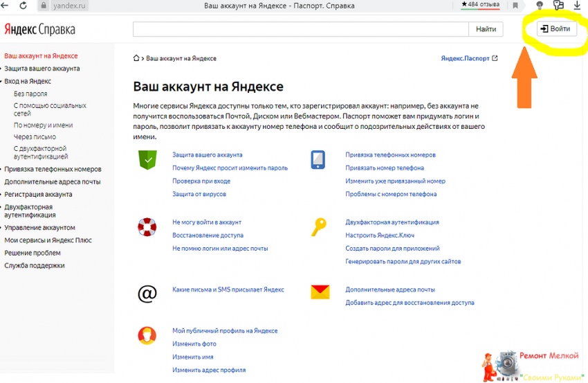The height and width of the screenshot is (383, 588).
Task: Click the yellow key two-factor icon
Action: click(318, 226)
